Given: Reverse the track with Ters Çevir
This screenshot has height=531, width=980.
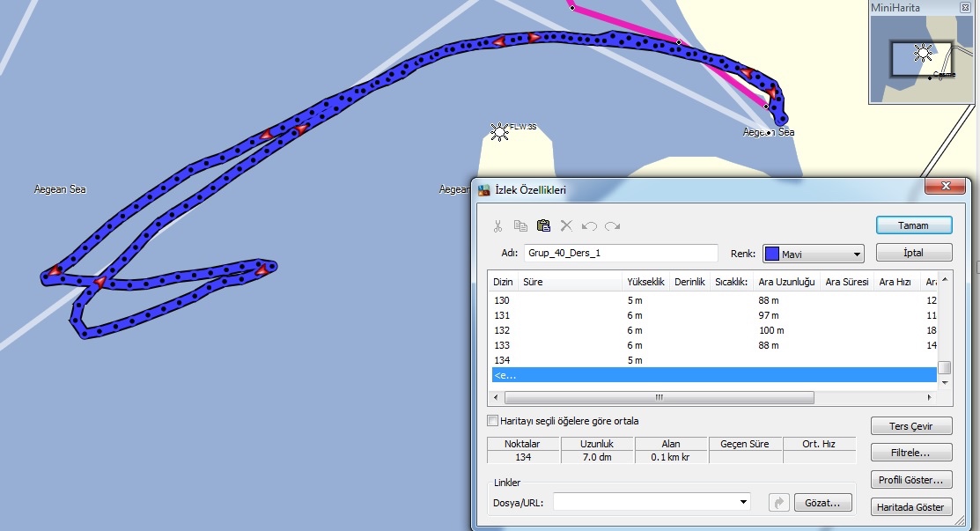Looking at the screenshot, I should 911,426.
